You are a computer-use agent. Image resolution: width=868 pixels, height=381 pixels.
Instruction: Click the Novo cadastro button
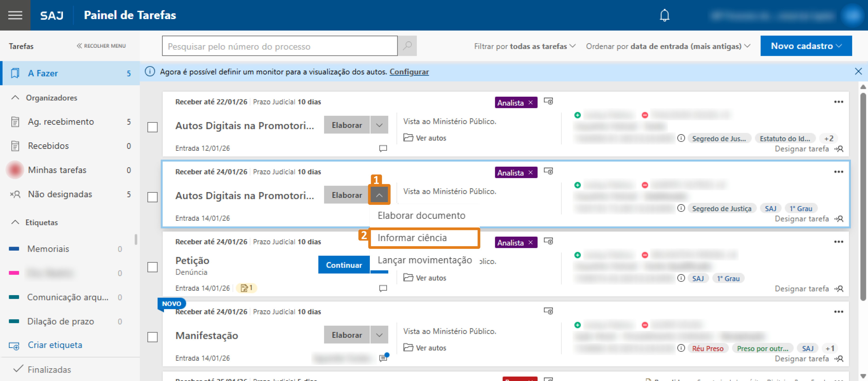[x=806, y=46]
